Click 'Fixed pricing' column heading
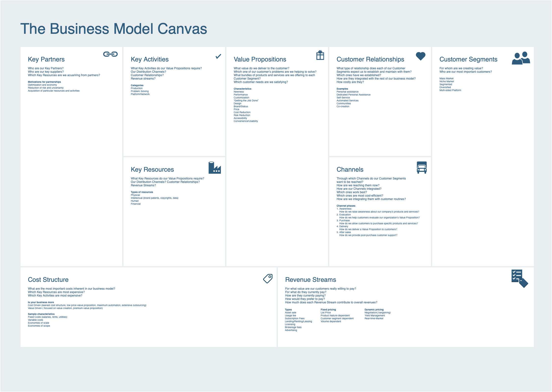 click(328, 310)
